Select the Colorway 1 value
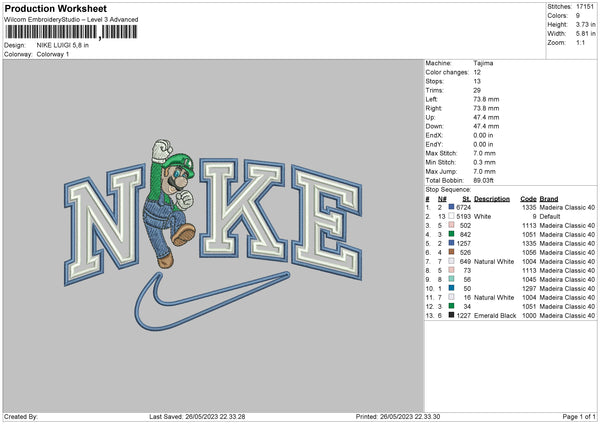 click(53, 54)
